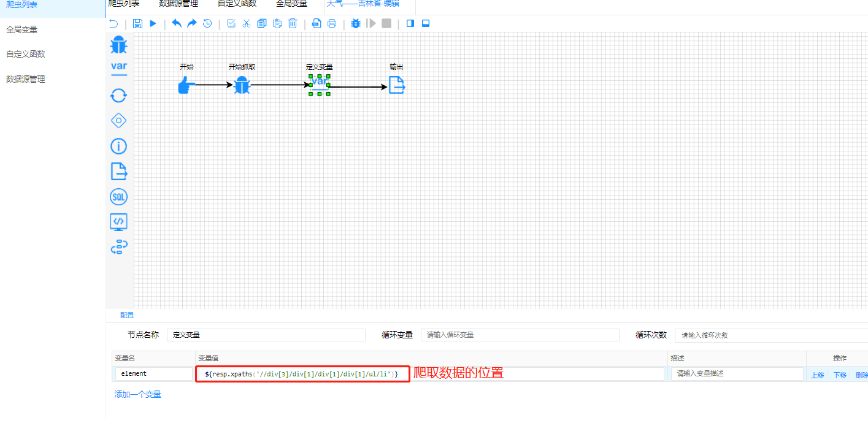Click the scissors cut icon

[247, 23]
